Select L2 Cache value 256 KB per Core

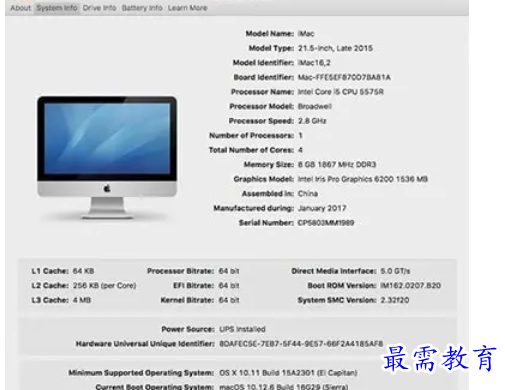104,286
